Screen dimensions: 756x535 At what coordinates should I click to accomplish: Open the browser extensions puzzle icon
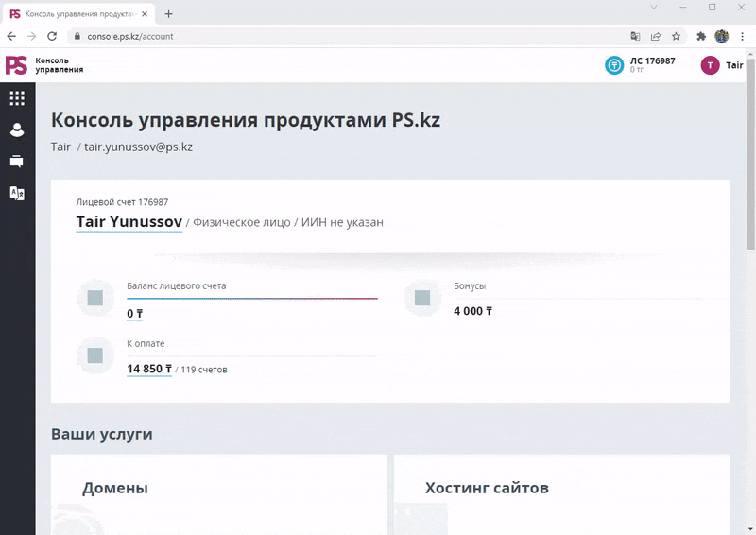(x=701, y=36)
